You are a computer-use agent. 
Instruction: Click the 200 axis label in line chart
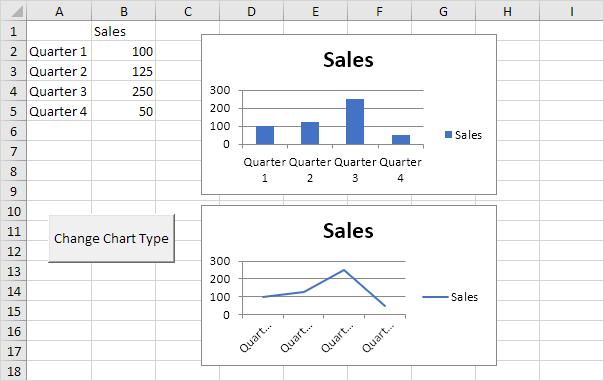pyautogui.click(x=220, y=279)
